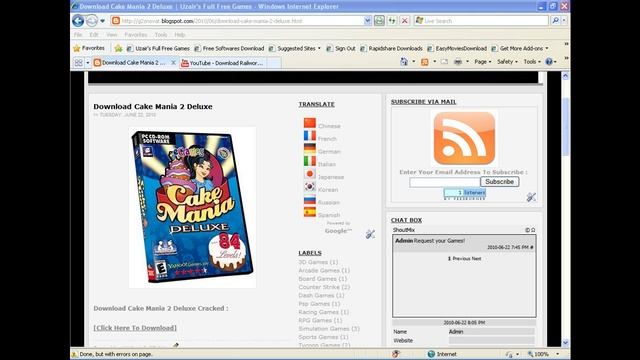Click the blue Help question mark icon
The height and width of the screenshot is (360, 640).
coord(549,62)
